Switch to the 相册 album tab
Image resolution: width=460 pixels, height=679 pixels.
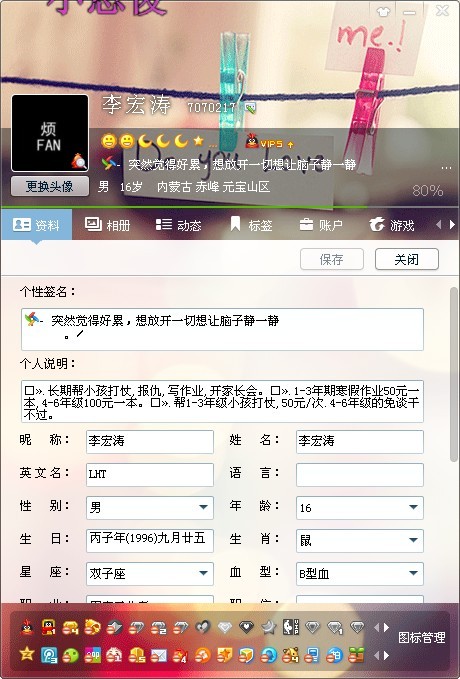107,225
